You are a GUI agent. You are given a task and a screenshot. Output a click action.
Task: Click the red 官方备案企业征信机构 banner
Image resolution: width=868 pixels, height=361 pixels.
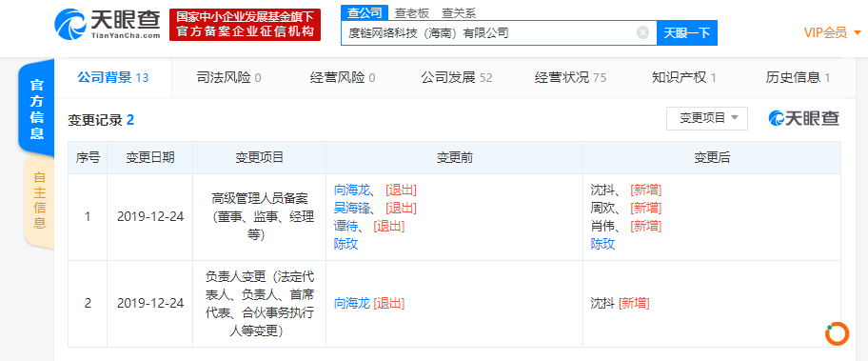coord(245,25)
